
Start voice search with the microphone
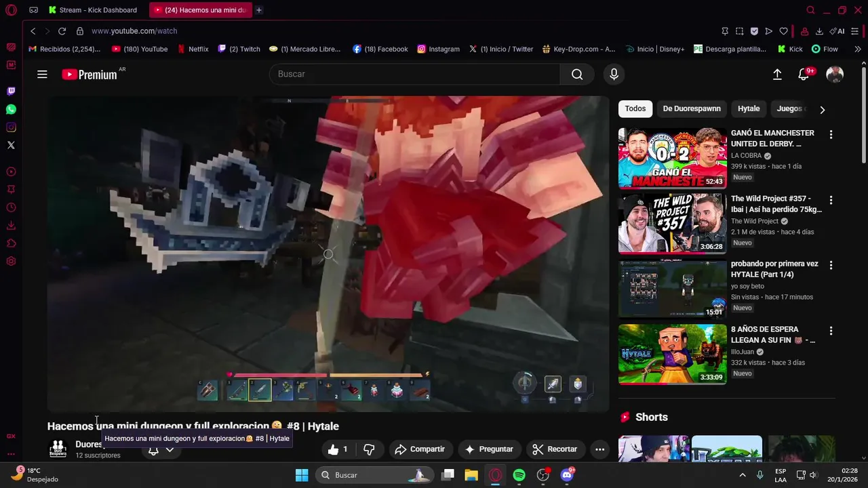click(x=614, y=74)
